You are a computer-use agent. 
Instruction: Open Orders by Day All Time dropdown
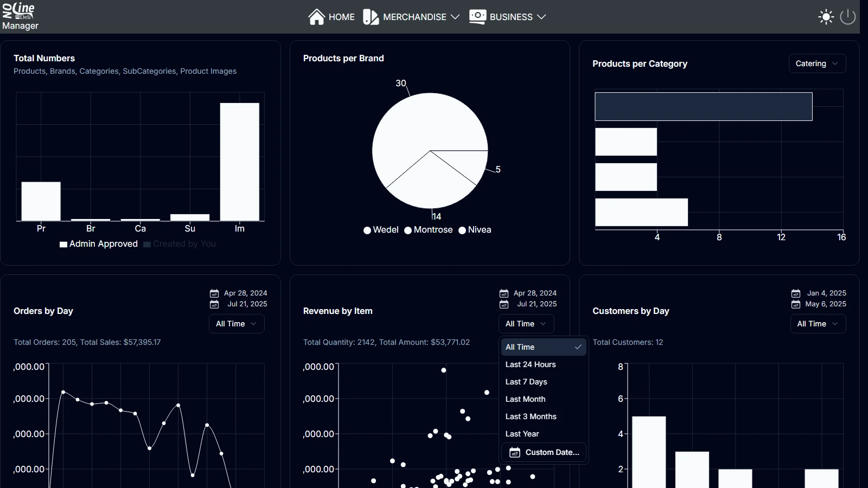237,324
